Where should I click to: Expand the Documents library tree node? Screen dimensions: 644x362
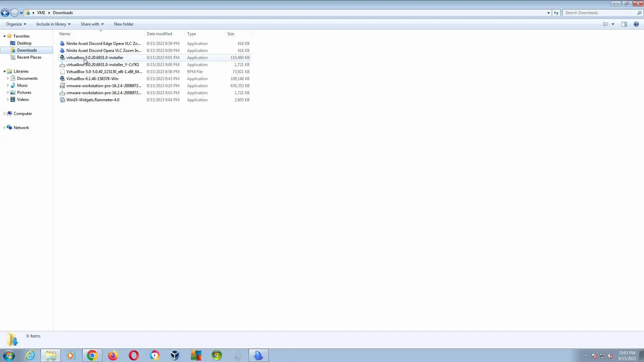point(8,78)
